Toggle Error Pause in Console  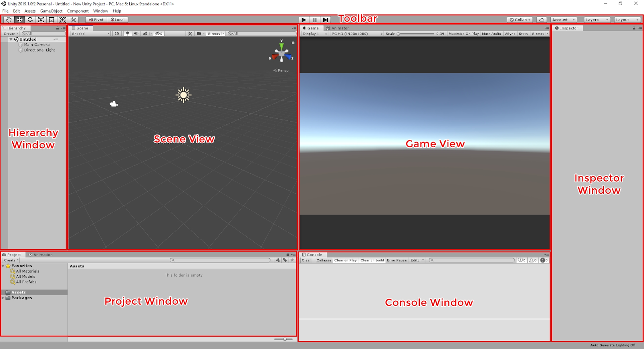click(x=397, y=260)
